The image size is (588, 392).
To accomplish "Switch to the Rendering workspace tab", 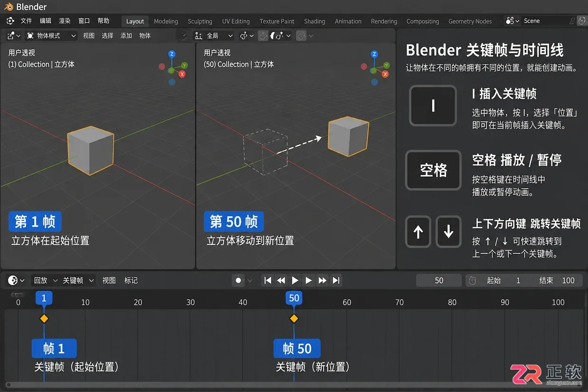I will pyautogui.click(x=384, y=21).
